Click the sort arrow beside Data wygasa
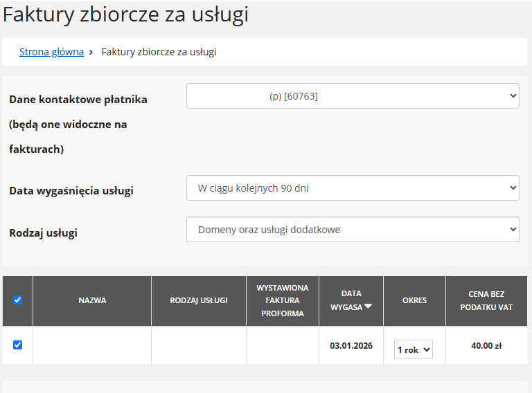This screenshot has width=532, height=393. pos(369,307)
